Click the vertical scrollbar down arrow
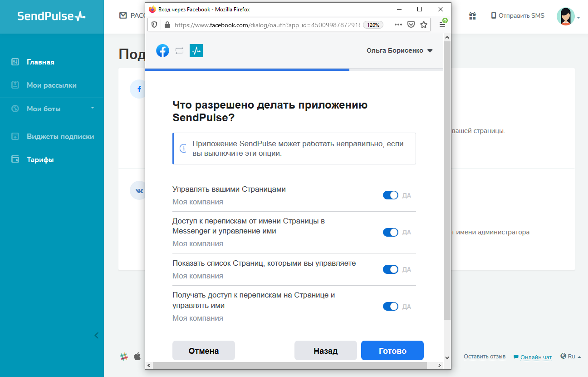 tap(447, 357)
